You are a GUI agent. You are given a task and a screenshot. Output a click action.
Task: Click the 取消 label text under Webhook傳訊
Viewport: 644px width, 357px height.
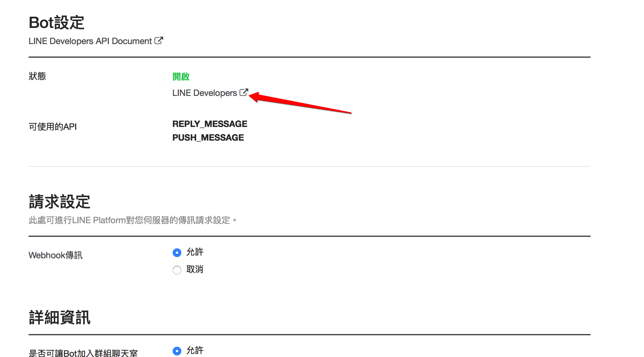tap(195, 269)
